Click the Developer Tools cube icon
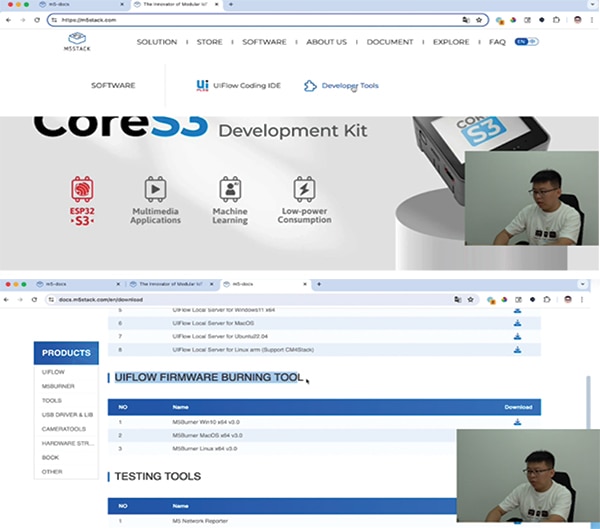The height and width of the screenshot is (529, 600). click(x=310, y=86)
